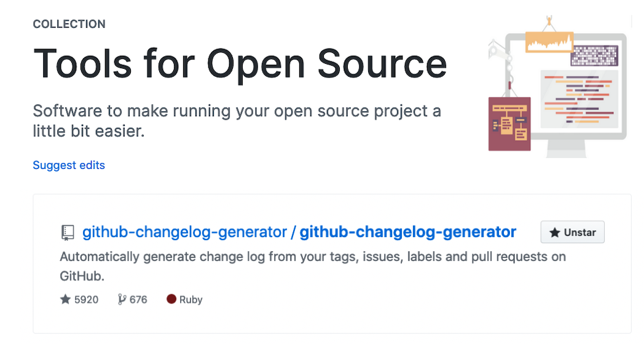The width and height of the screenshot is (644, 344).
Task: Click the Ruby language color dot
Action: click(171, 300)
